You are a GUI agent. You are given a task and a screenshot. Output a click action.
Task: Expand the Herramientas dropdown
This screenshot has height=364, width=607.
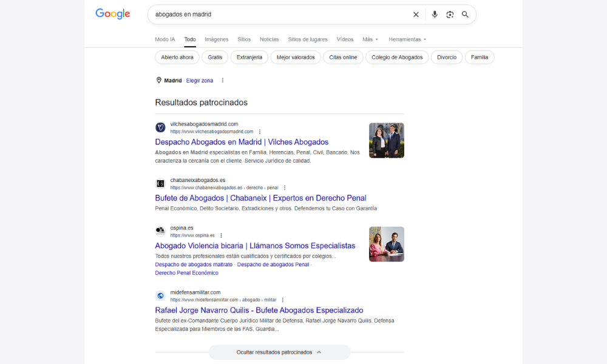pyautogui.click(x=407, y=39)
